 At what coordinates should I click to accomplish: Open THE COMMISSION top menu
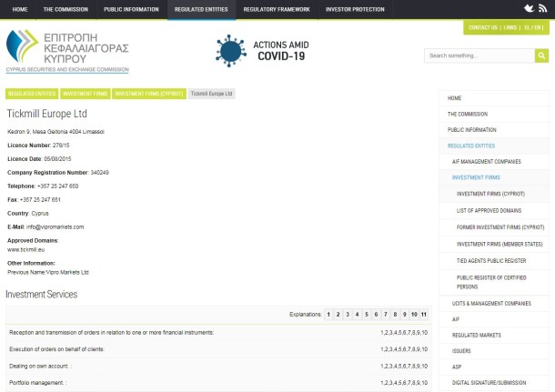66,10
